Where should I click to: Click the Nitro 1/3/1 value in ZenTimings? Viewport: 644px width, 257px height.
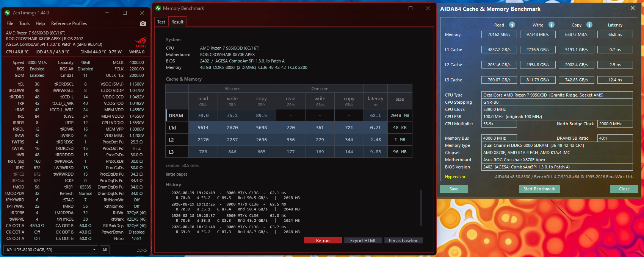[136, 238]
